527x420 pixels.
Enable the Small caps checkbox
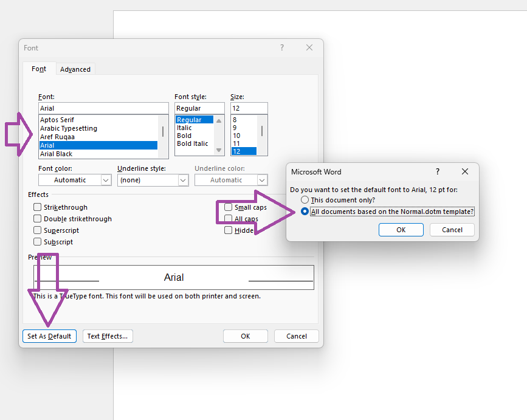pyautogui.click(x=228, y=207)
